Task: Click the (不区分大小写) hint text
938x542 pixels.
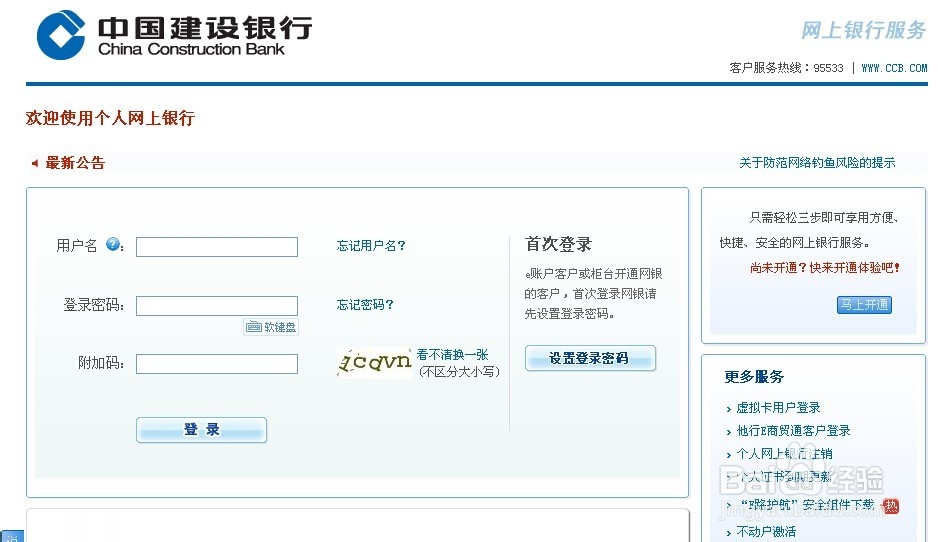Action: click(459, 372)
